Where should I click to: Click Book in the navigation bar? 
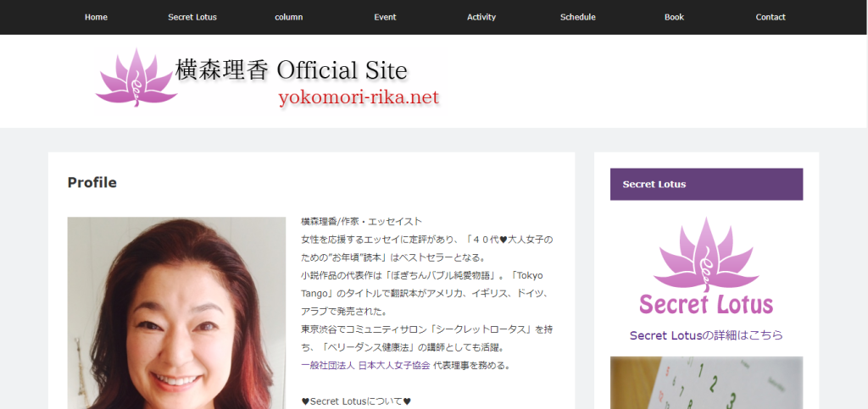tap(674, 17)
